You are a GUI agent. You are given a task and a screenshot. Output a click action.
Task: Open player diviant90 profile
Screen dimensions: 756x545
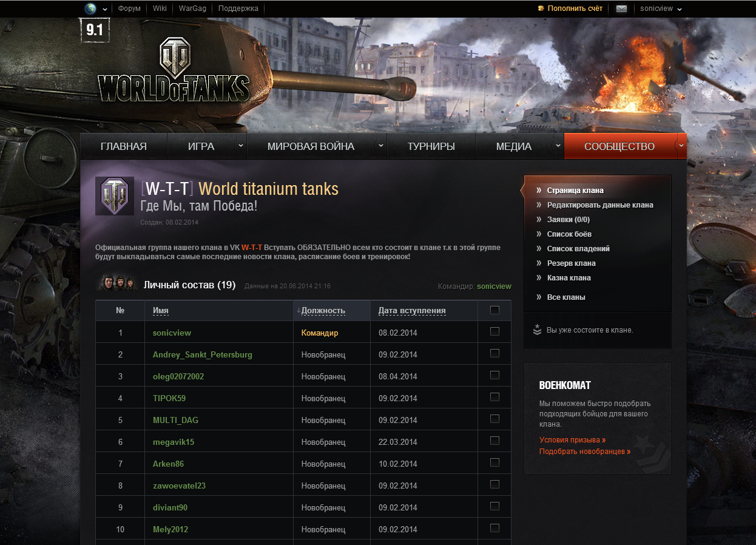170,507
